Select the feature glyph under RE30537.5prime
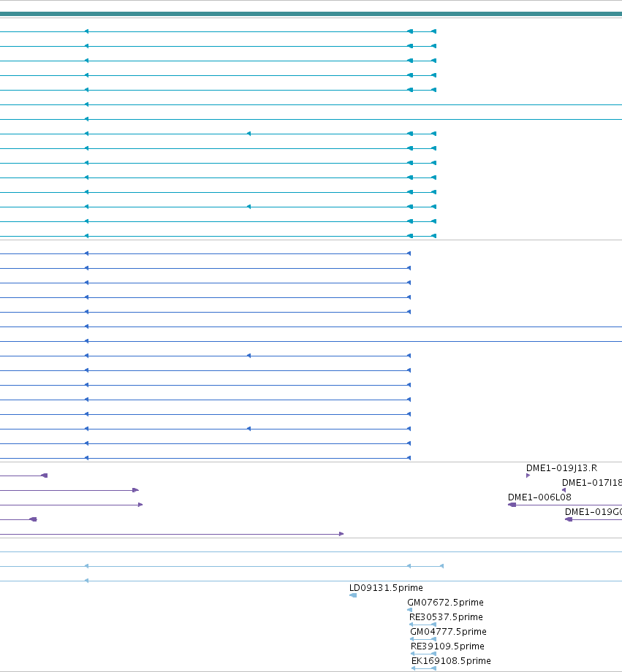622x672 pixels. pyautogui.click(x=423, y=625)
